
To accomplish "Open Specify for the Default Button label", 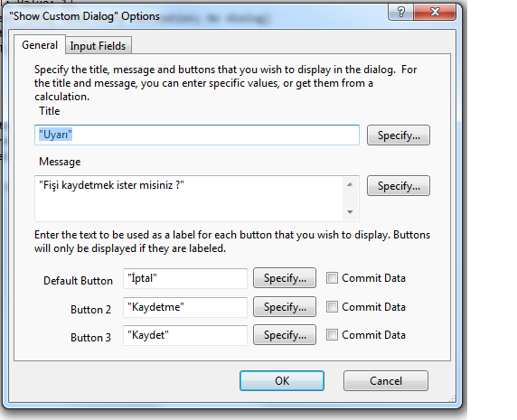I will (x=285, y=278).
